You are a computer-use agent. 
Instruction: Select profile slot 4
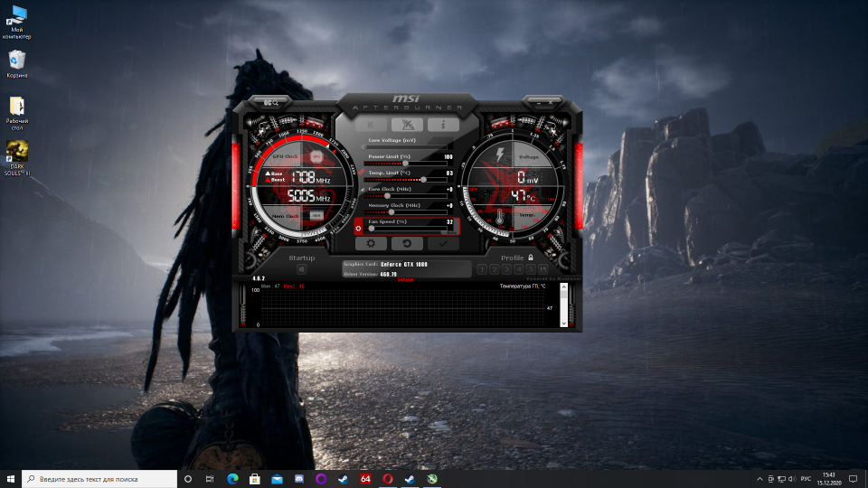click(519, 269)
